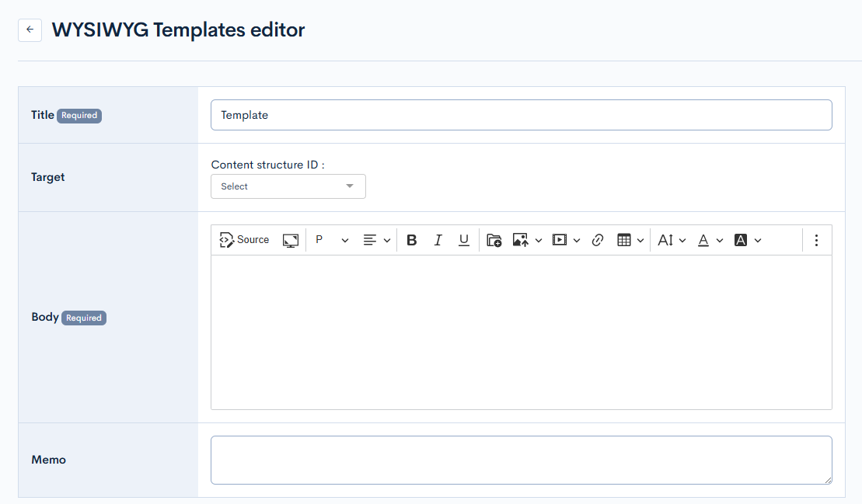Toggle bold formatting
The image size is (862, 504).
click(x=412, y=241)
